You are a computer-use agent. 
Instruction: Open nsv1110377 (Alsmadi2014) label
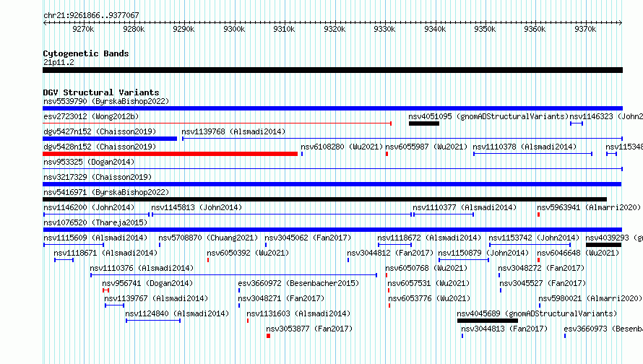tap(465, 207)
